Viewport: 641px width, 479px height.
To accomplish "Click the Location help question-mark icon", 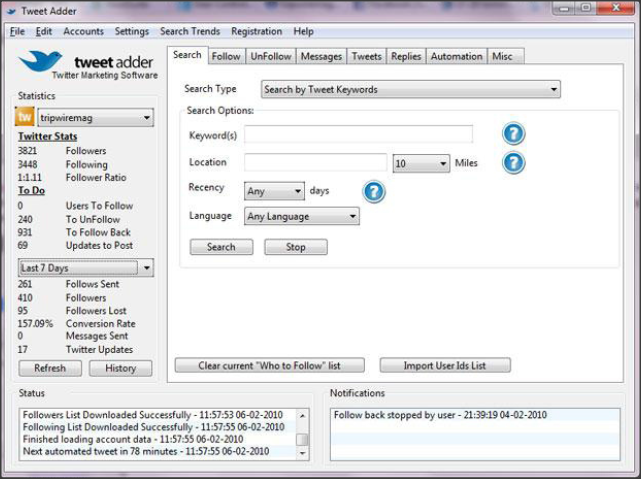I will coord(513,163).
